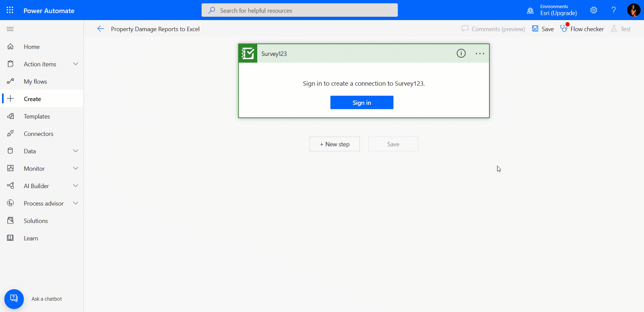Click the Connectors plug icon

(10, 133)
